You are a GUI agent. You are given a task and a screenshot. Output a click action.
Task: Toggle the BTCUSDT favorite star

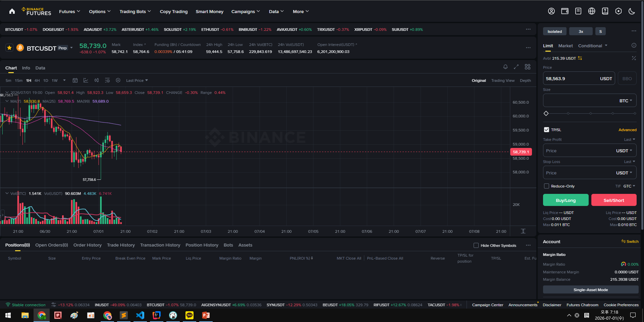(9, 48)
